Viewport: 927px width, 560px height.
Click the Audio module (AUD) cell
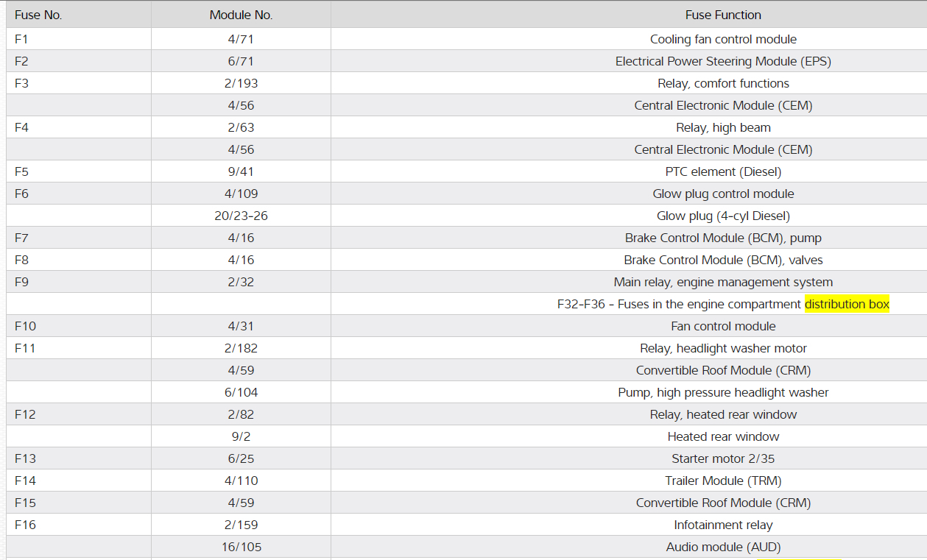coord(723,547)
